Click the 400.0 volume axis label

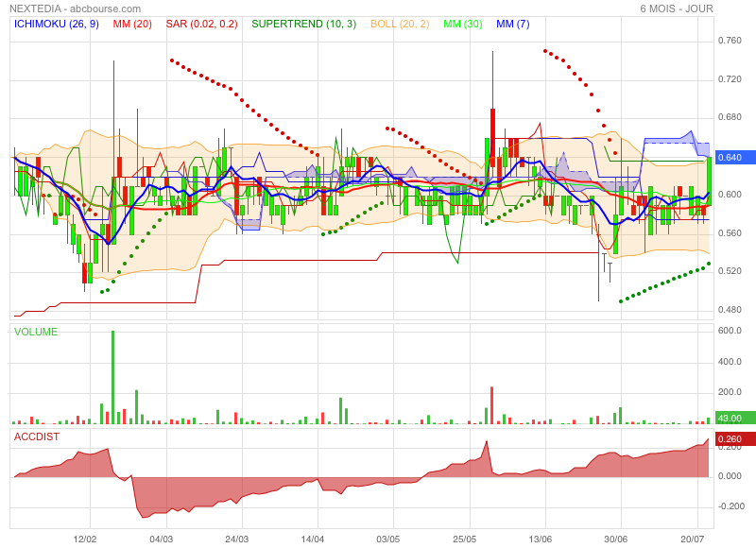pyautogui.click(x=730, y=362)
